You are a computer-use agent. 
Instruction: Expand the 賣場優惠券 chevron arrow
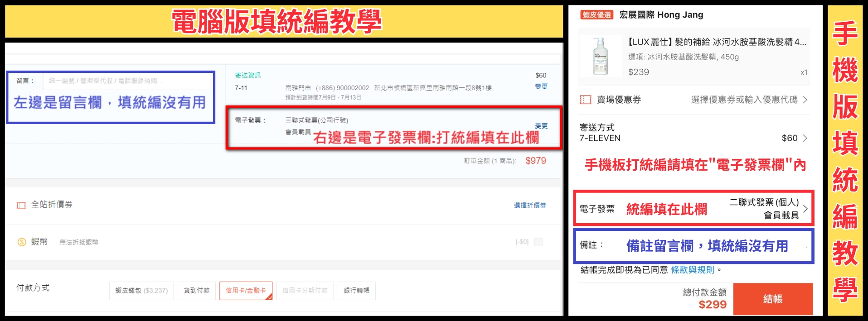(x=805, y=100)
